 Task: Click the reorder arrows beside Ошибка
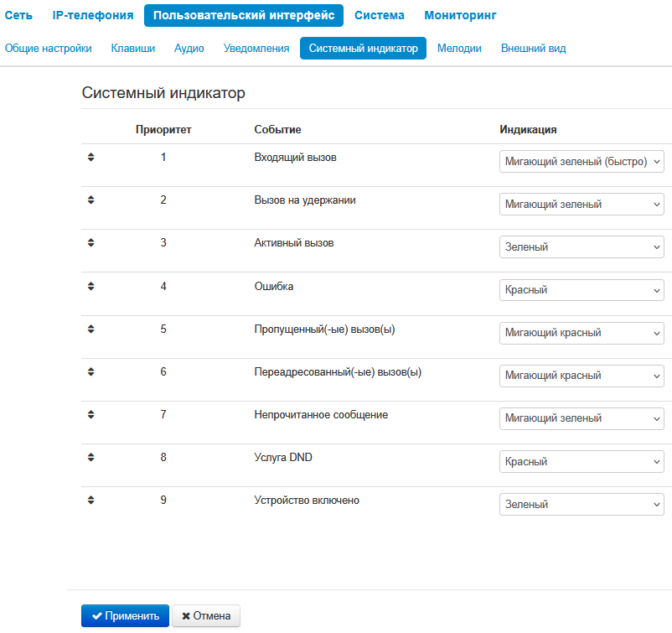point(91,286)
